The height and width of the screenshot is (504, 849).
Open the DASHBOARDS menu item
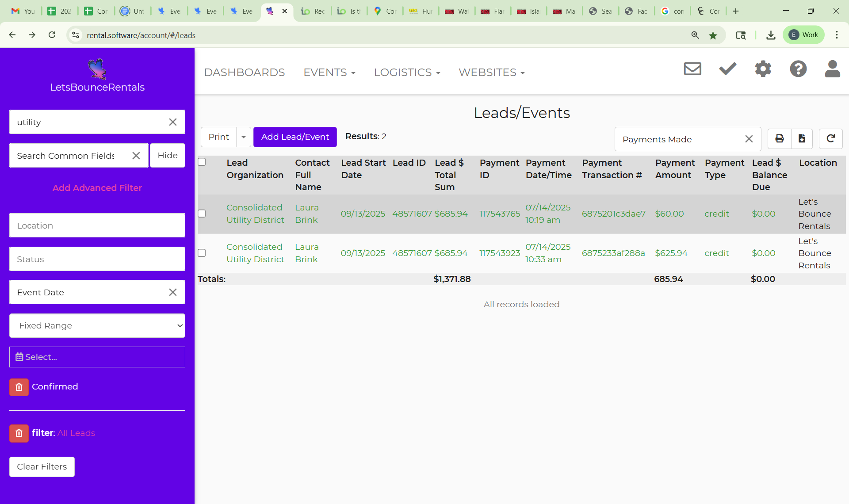(x=244, y=73)
